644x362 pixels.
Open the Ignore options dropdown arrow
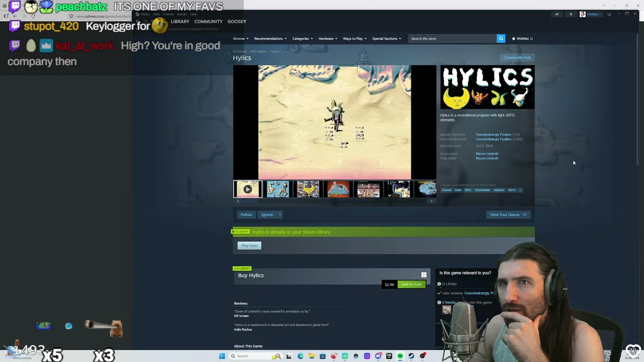pos(280,215)
